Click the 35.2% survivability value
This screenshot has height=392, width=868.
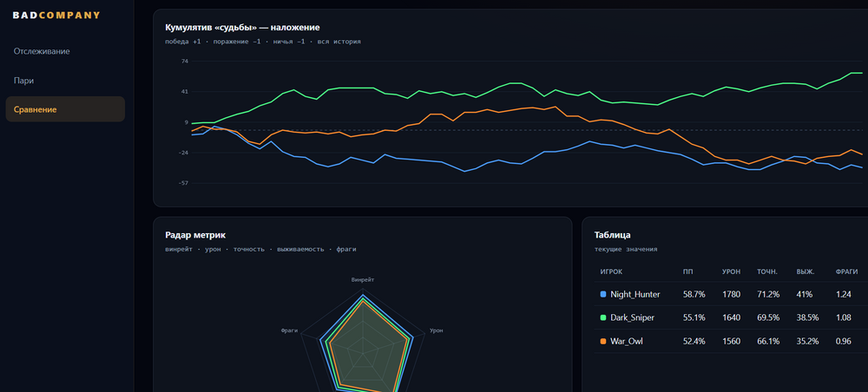pyautogui.click(x=807, y=342)
